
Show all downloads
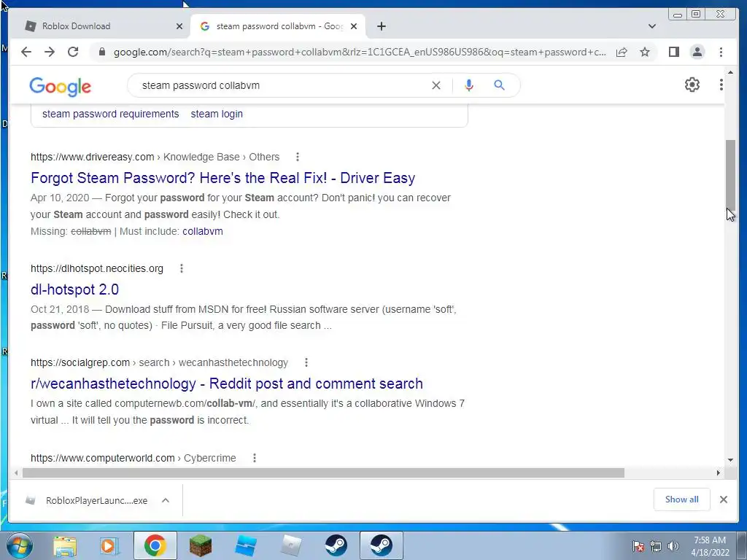tap(682, 499)
